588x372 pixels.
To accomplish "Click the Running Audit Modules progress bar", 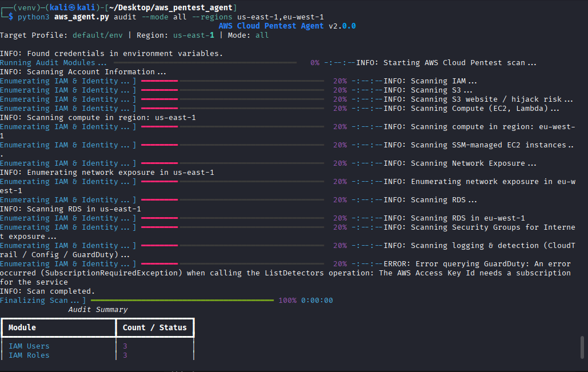I will 205,63.
